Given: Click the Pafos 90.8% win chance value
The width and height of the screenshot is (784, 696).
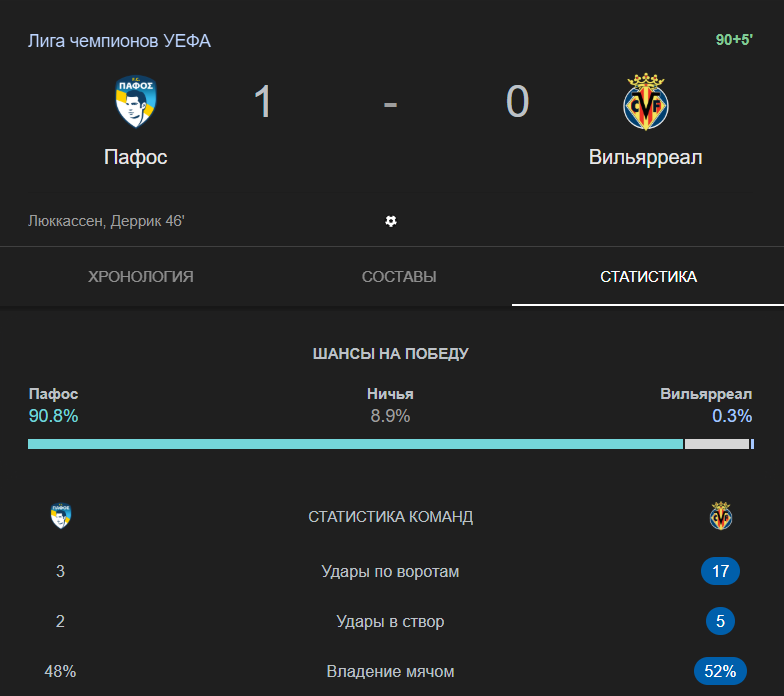Looking at the screenshot, I should [x=53, y=416].
